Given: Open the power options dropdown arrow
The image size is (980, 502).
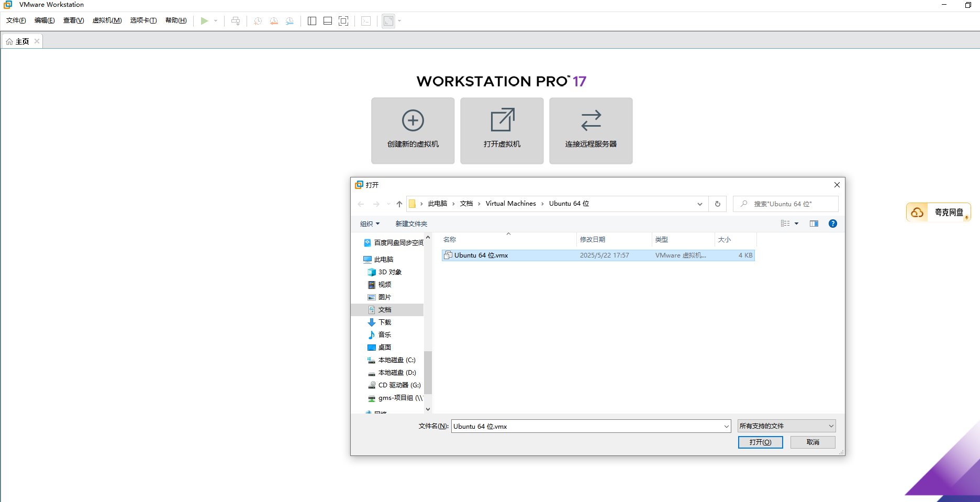Looking at the screenshot, I should point(216,21).
